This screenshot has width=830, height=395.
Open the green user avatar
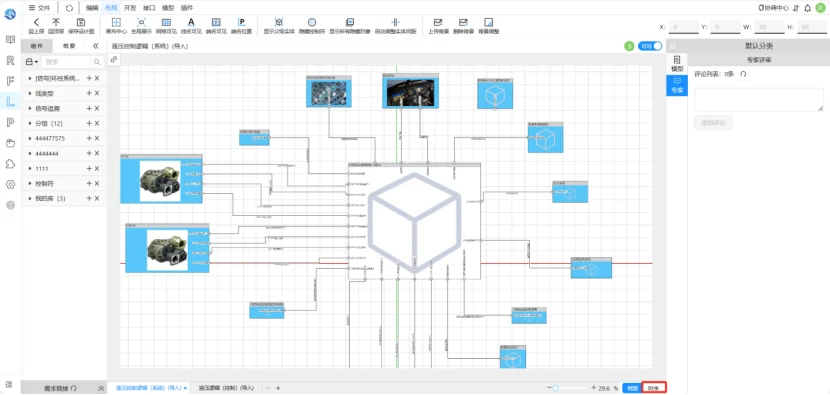pos(820,8)
